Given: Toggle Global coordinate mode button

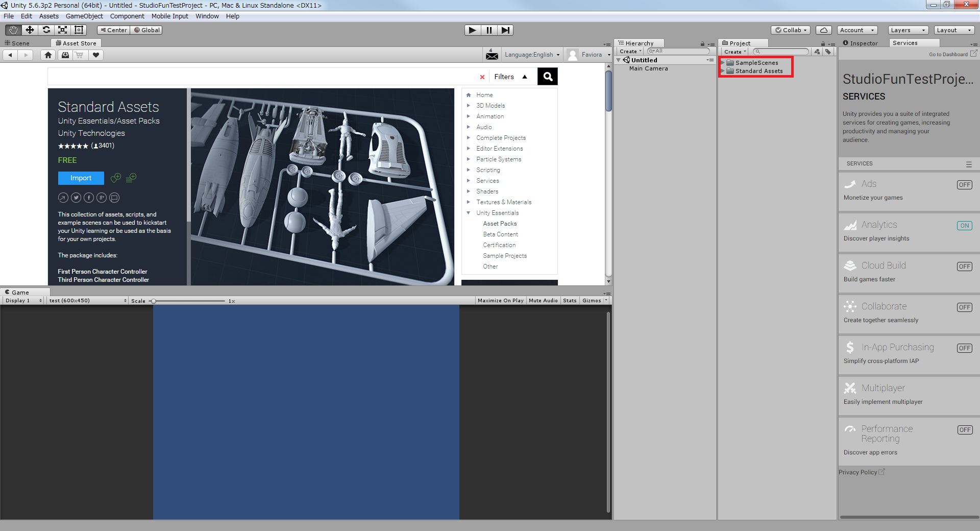Looking at the screenshot, I should click(x=146, y=30).
